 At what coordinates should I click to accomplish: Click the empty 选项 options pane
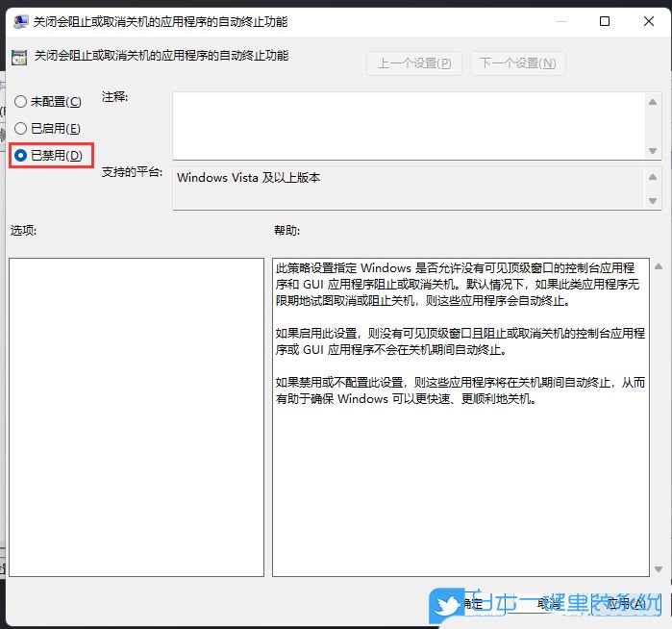(137, 417)
